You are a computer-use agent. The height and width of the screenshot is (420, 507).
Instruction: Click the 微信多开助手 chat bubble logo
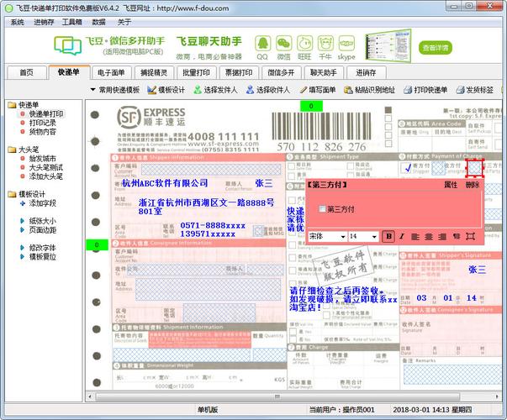pos(67,45)
